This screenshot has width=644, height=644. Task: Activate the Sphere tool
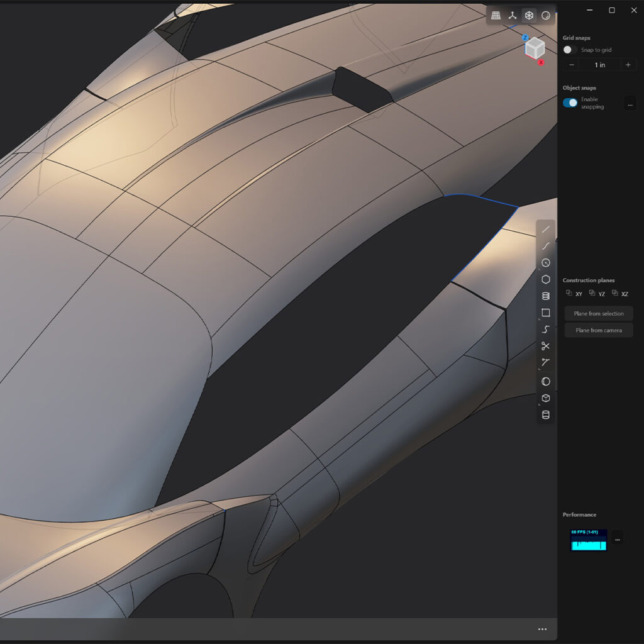545,381
